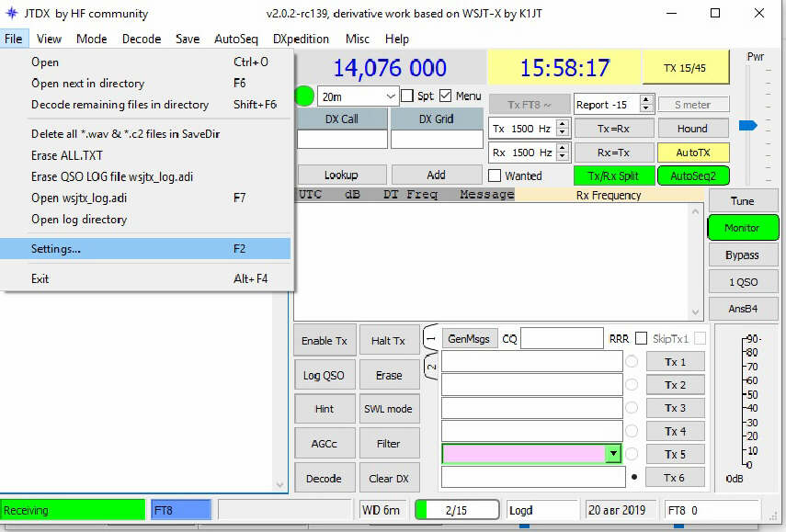Click the Rx Frequency scrollbar down arrow

[x=695, y=312]
